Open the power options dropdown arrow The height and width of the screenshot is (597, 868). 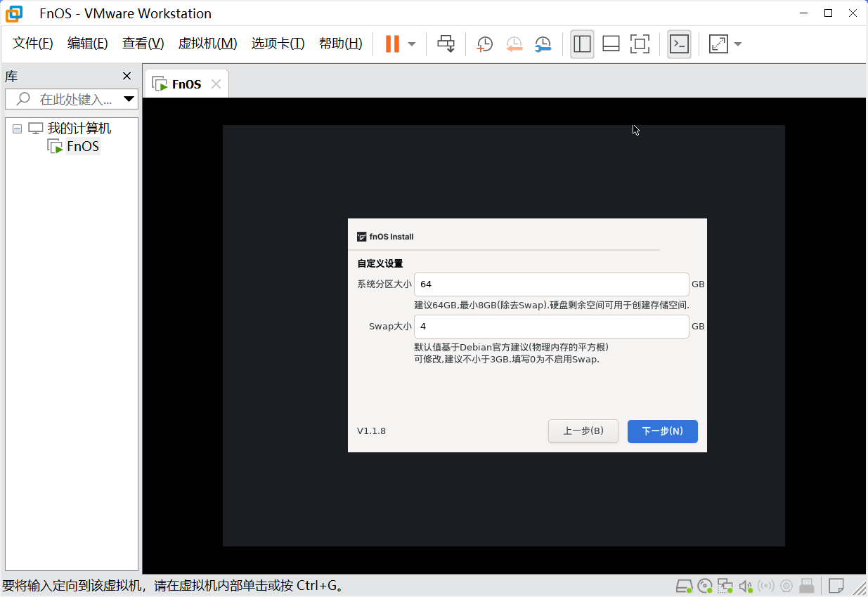pos(412,44)
